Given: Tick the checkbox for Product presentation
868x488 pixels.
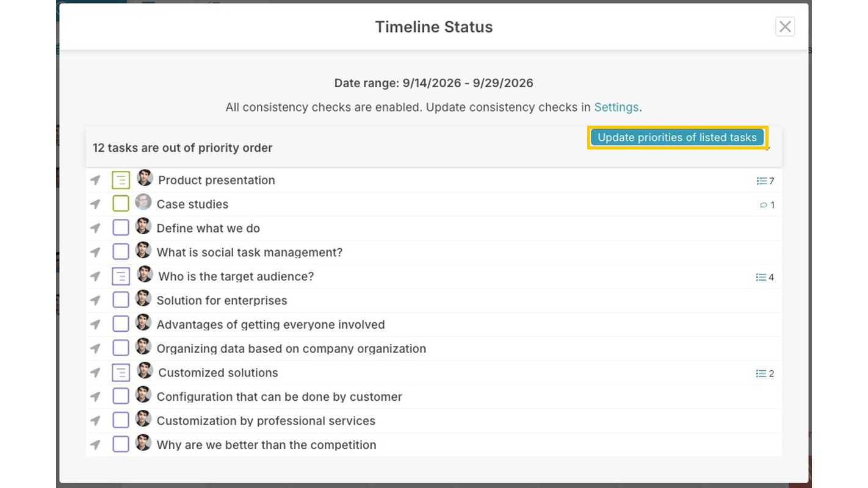Looking at the screenshot, I should click(x=121, y=180).
